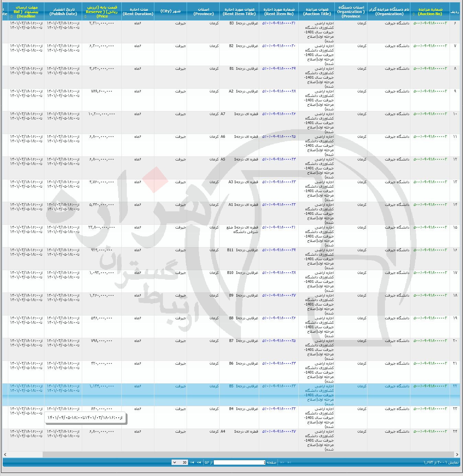
Task: Open rent item number link for A5 row
Action: coord(279,159)
